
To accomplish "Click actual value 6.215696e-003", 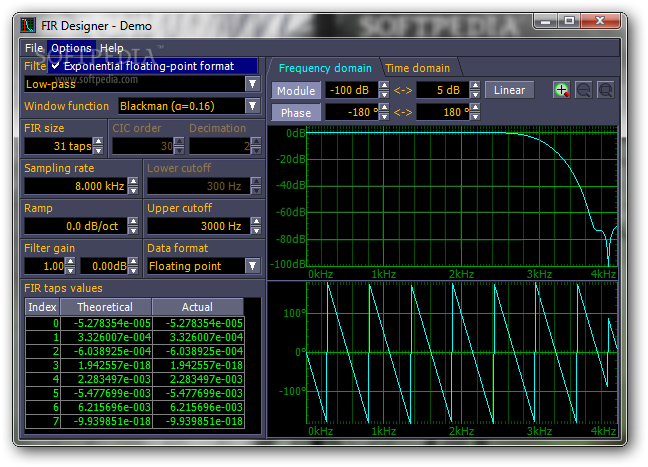I will tap(198, 407).
